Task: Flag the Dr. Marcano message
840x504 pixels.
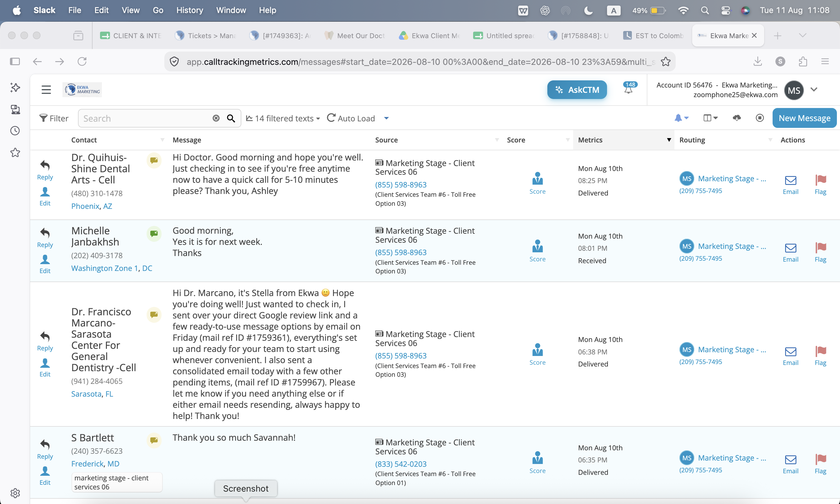Action: click(820, 356)
